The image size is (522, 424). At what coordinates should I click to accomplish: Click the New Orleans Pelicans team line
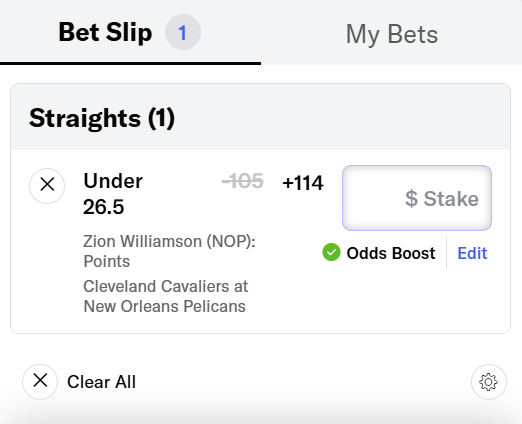pos(164,306)
